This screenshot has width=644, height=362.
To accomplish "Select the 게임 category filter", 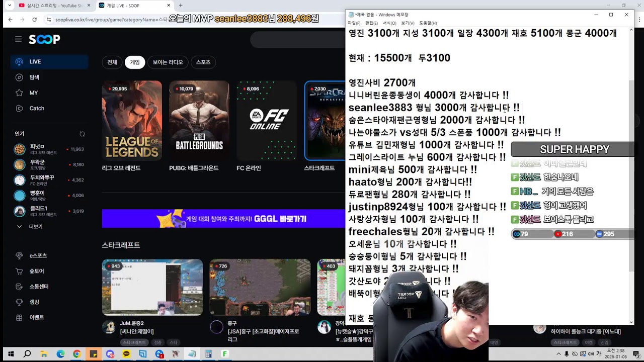I will pos(135,62).
